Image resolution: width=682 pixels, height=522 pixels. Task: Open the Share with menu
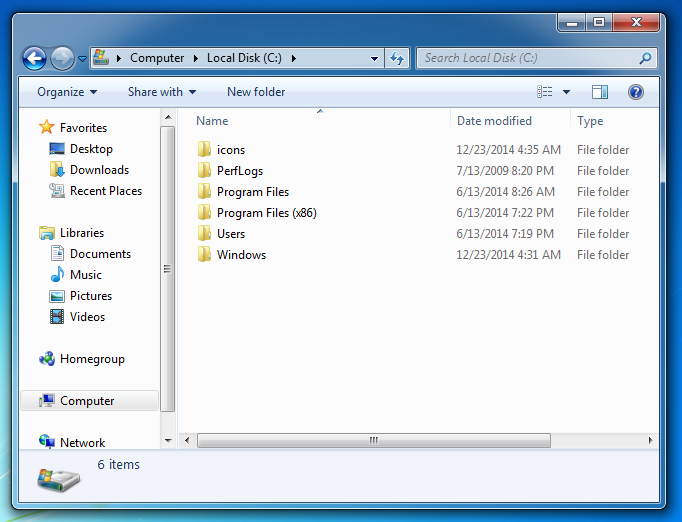tap(162, 92)
